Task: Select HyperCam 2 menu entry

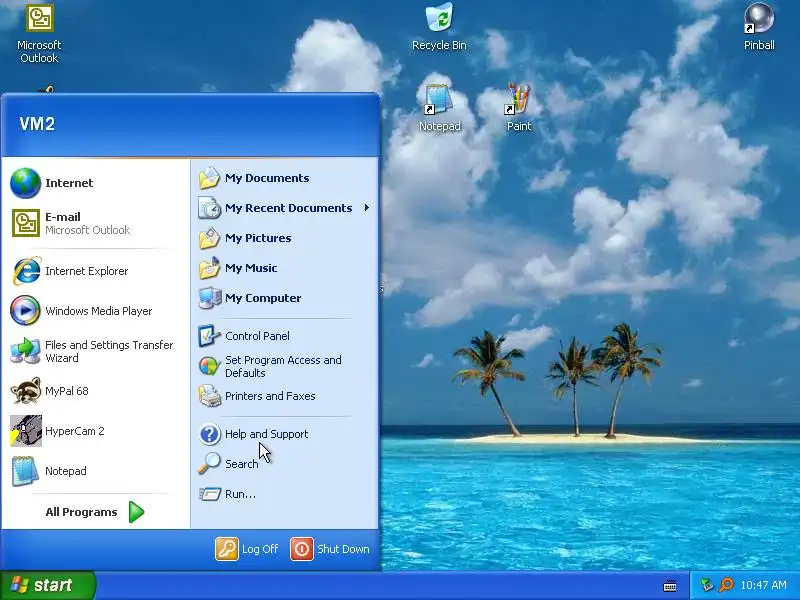Action: pyautogui.click(x=94, y=431)
